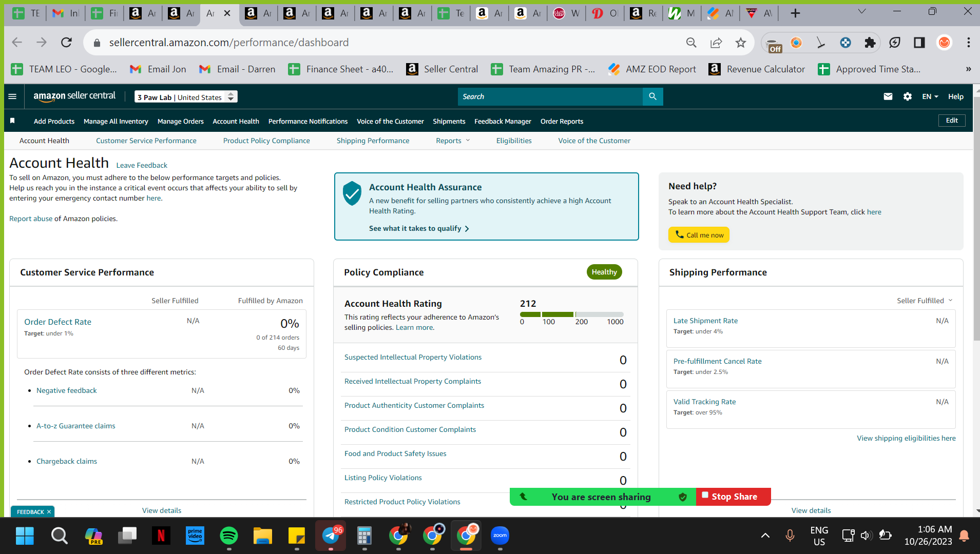Click the Call me now button
Viewport: 980px width, 554px height.
699,235
